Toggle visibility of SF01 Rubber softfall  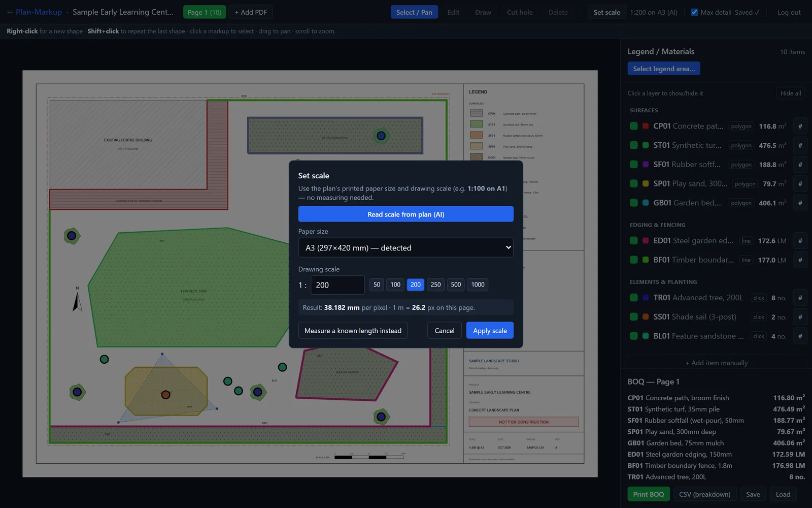(x=634, y=165)
